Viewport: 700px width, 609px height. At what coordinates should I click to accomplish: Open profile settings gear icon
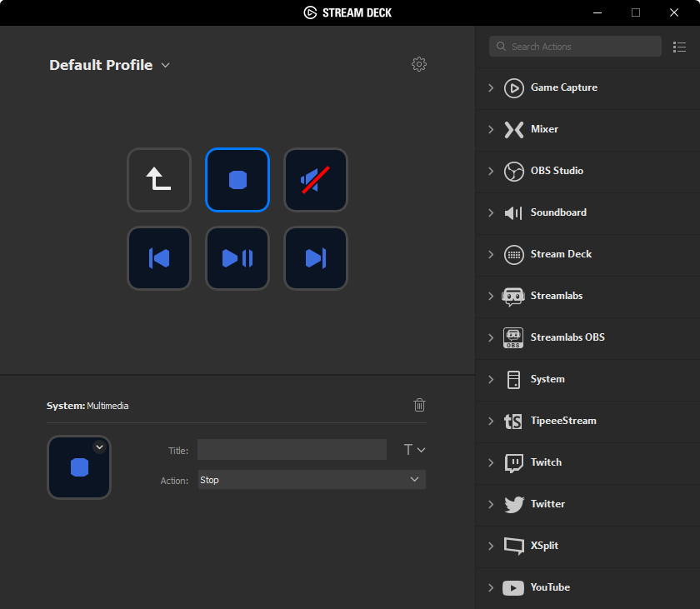[x=419, y=64]
